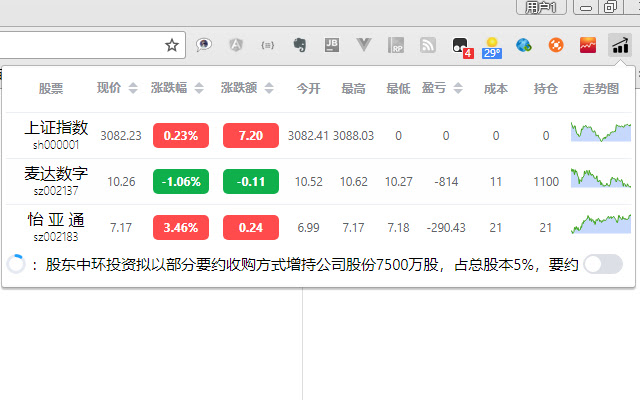Bookmark page with the star icon
The image size is (640, 400).
tap(172, 45)
